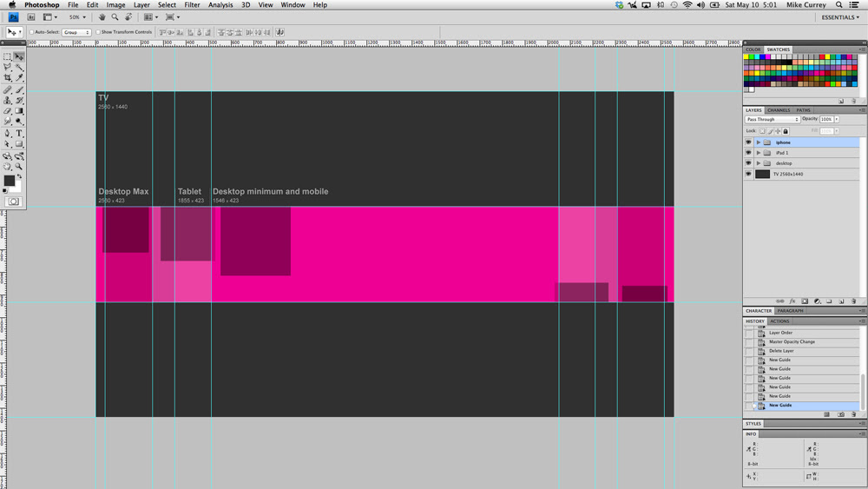Open the ESSENTIALS workspace dropdown
868x489 pixels.
click(x=840, y=17)
